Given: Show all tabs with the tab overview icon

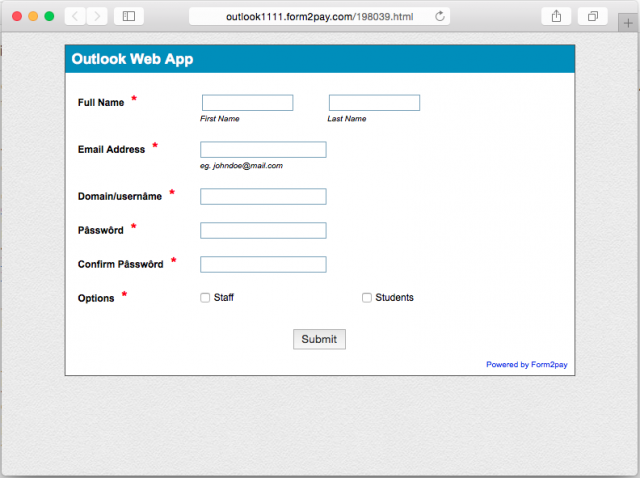Looking at the screenshot, I should (593, 16).
